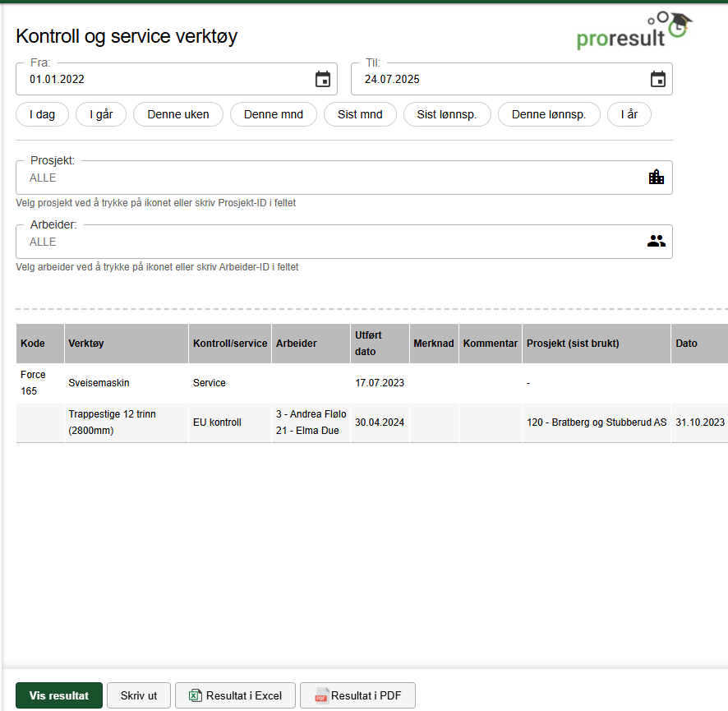Choose Sist lønnsp. date range

pos(447,114)
